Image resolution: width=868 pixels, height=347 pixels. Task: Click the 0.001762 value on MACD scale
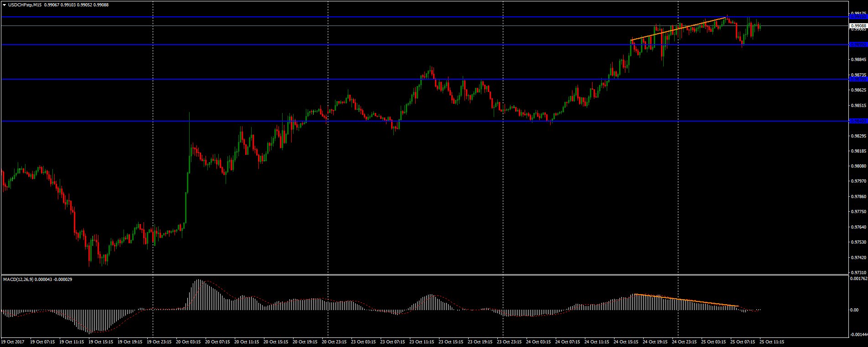pyautogui.click(x=857, y=278)
